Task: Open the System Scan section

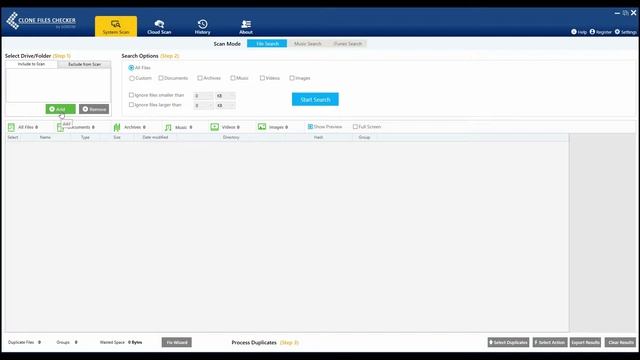Action: (x=116, y=26)
